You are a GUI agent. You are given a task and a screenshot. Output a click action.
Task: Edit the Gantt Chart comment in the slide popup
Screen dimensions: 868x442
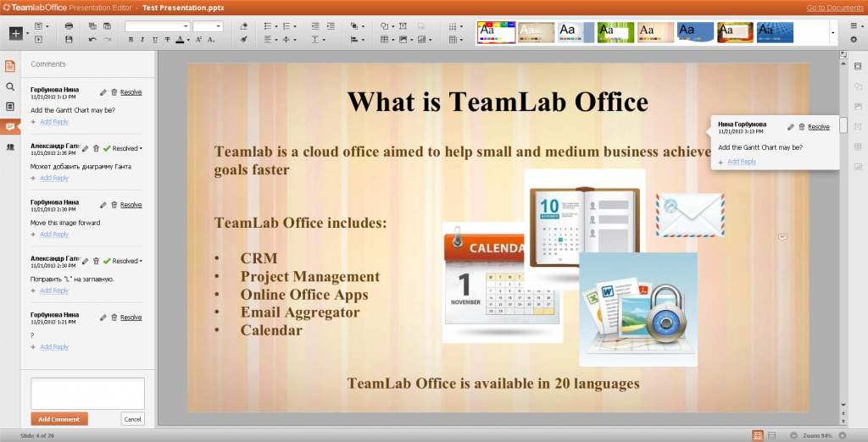(x=791, y=127)
